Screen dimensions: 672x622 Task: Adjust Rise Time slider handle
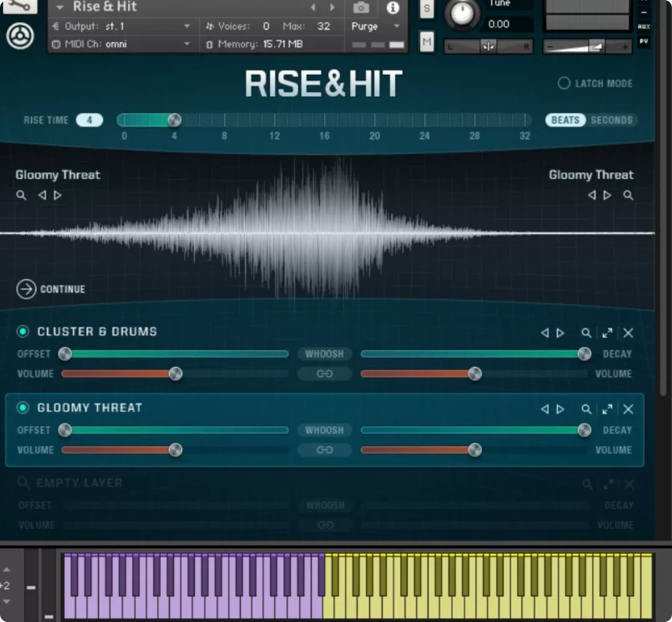pyautogui.click(x=175, y=120)
